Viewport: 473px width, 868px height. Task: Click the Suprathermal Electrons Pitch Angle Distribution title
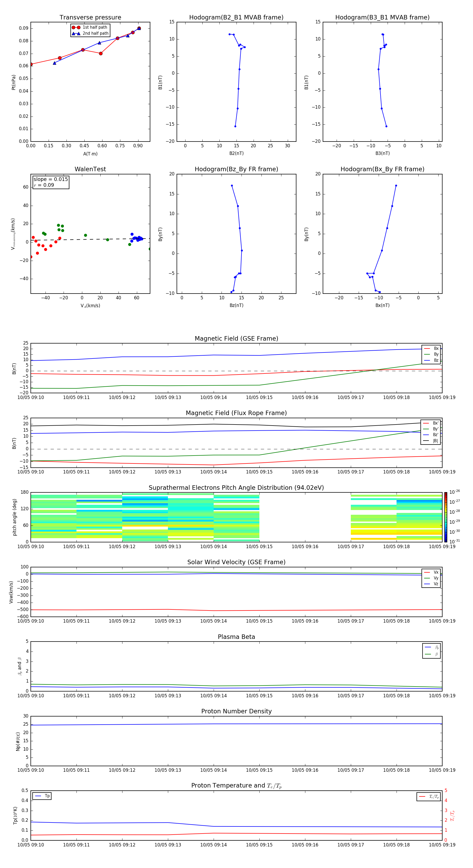click(x=236, y=488)
